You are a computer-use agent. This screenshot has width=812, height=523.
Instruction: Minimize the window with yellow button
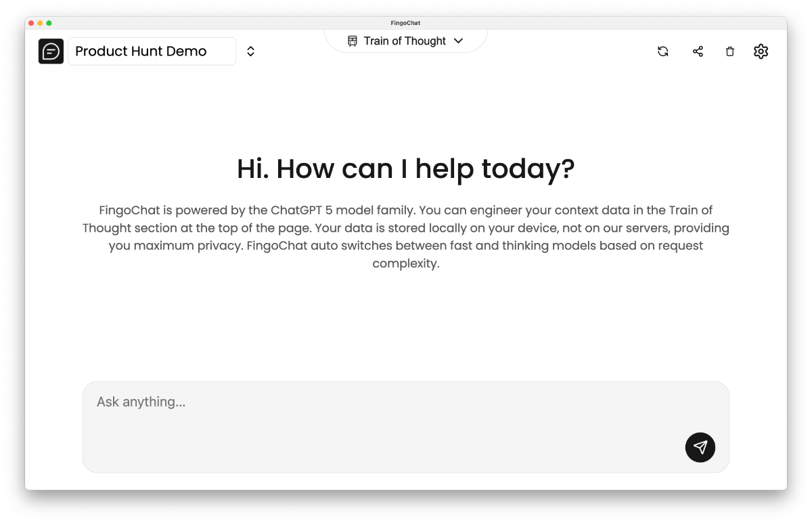[40, 23]
